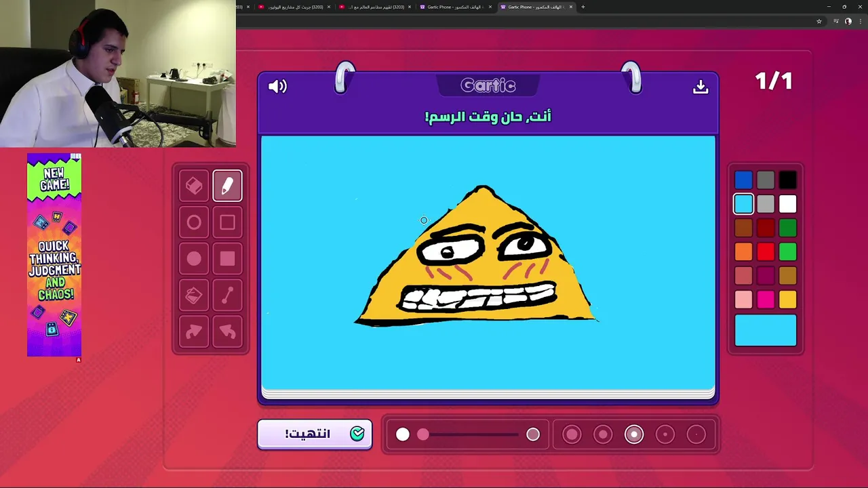Switch to the first YouTube (3203) browser tab
868x488 pixels.
[x=293, y=7]
